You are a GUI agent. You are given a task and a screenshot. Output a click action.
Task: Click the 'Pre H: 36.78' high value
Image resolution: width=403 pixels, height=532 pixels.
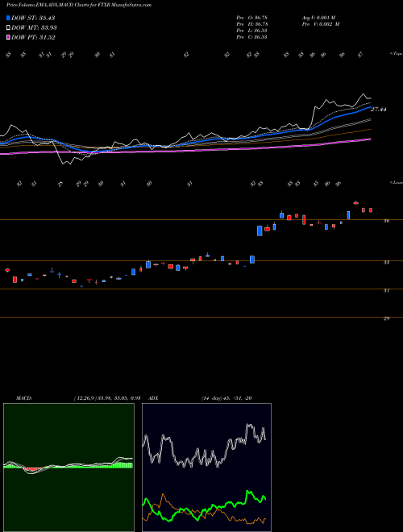pos(252,24)
